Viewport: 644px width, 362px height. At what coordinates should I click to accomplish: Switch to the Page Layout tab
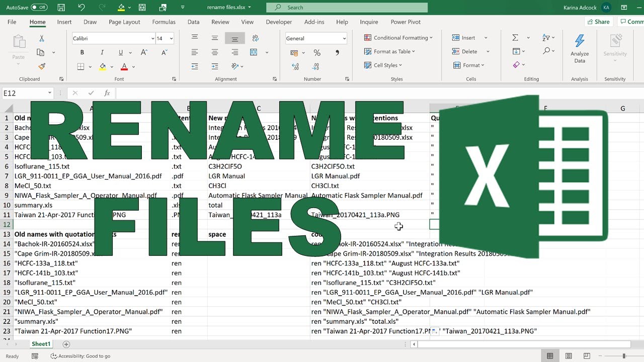coord(124,22)
